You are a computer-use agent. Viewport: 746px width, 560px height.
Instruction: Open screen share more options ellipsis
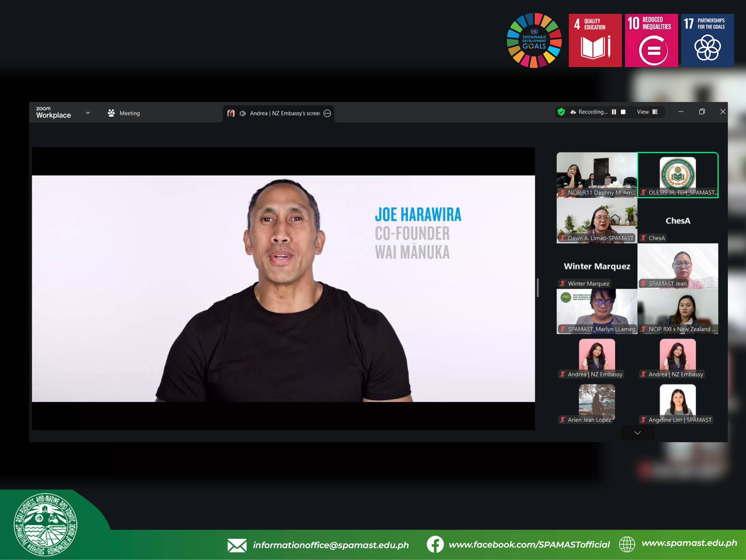click(x=327, y=113)
